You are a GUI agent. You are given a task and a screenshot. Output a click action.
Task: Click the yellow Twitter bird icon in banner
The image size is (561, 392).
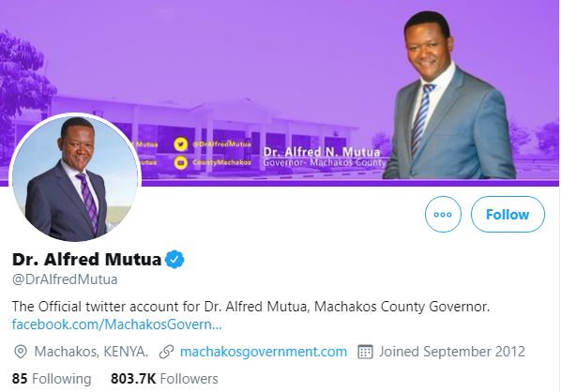point(181,144)
